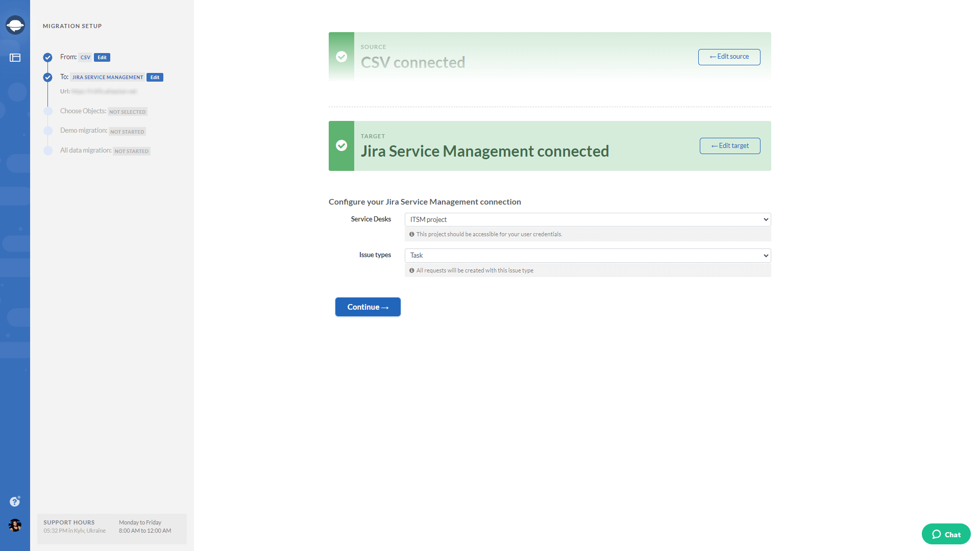Click the NOT SELECTED status badge

click(127, 112)
